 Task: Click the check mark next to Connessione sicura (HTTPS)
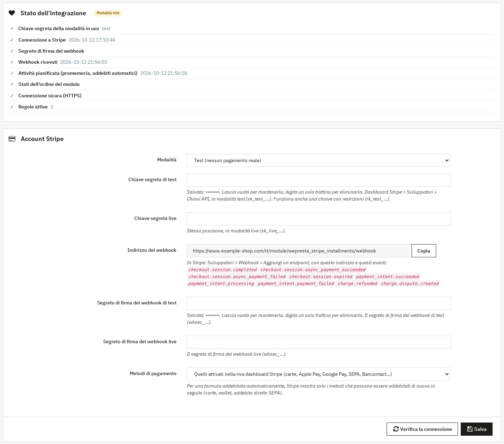[x=12, y=96]
